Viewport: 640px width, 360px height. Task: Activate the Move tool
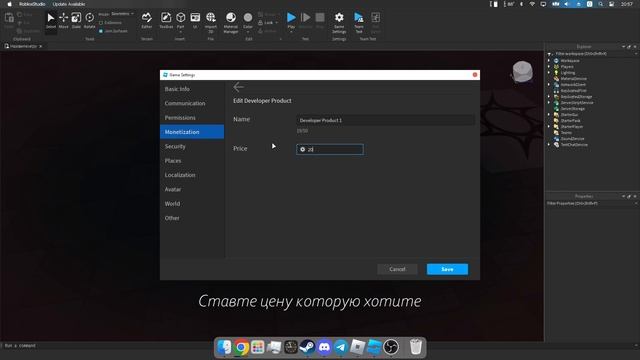(63, 20)
